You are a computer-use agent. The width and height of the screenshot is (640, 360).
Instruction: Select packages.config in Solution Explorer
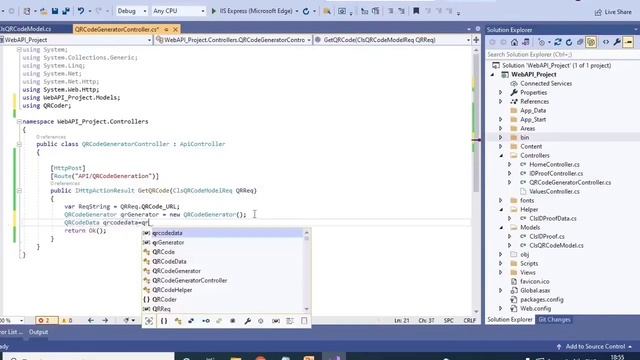pos(542,300)
